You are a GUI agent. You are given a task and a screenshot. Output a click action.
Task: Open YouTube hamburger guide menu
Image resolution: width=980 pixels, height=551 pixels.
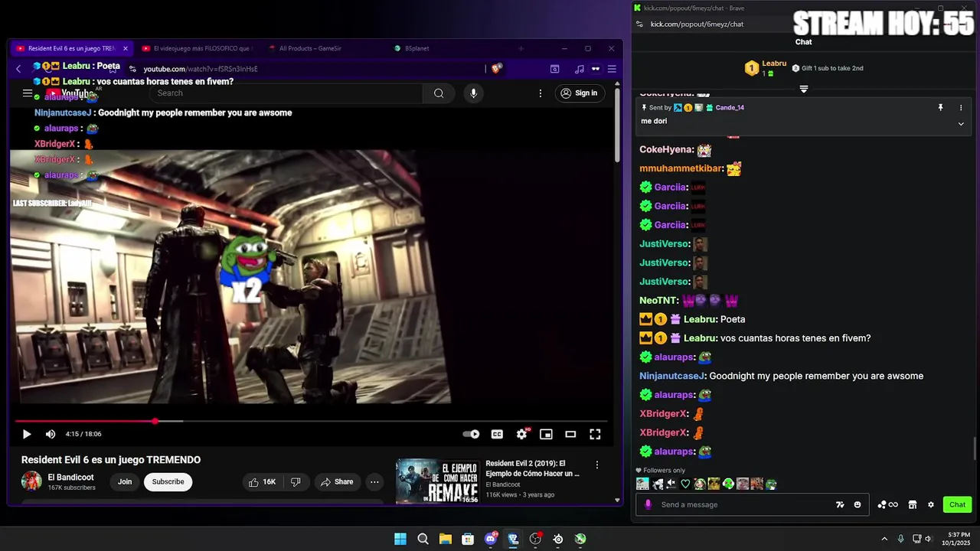[x=28, y=93]
